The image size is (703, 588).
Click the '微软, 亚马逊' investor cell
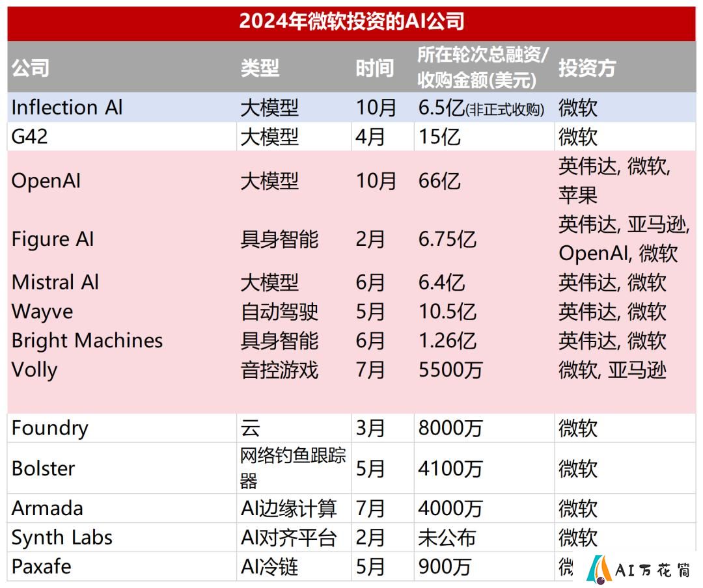pos(613,370)
